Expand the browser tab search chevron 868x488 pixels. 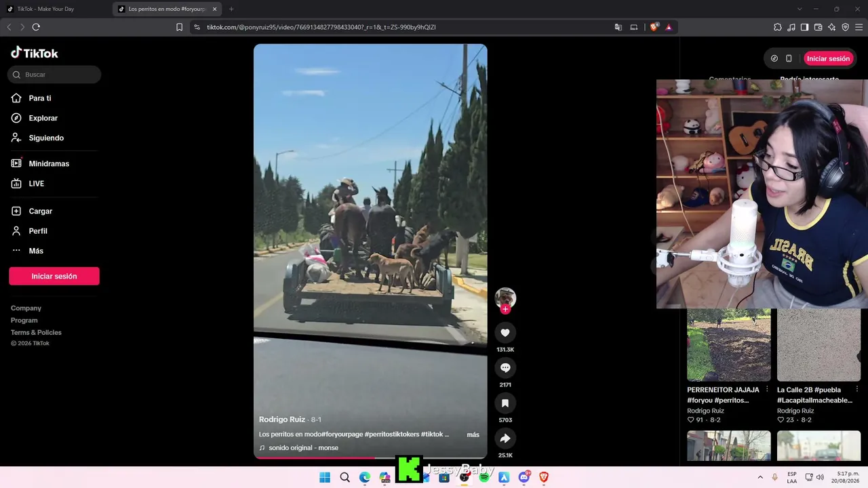coord(800,9)
